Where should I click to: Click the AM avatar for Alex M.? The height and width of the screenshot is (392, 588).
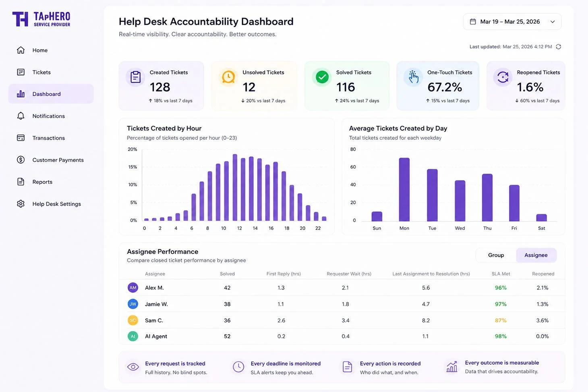[133, 288]
